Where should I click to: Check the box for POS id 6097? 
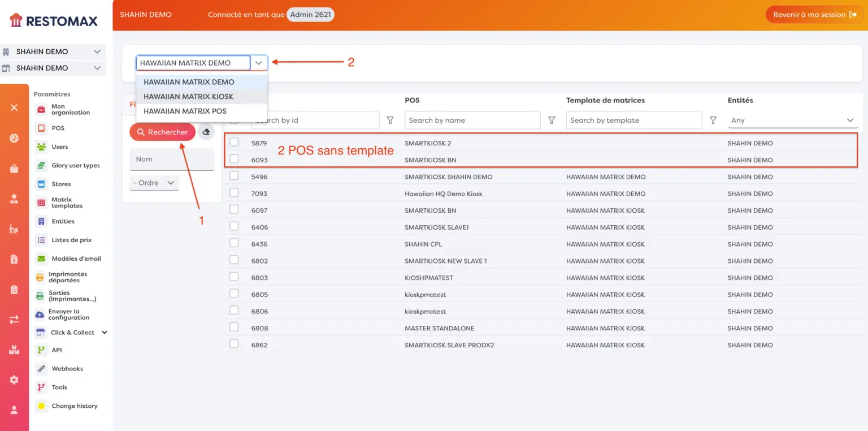[234, 209]
